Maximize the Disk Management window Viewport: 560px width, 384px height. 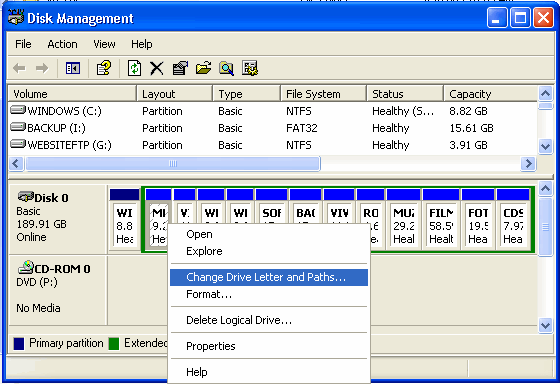[x=520, y=18]
